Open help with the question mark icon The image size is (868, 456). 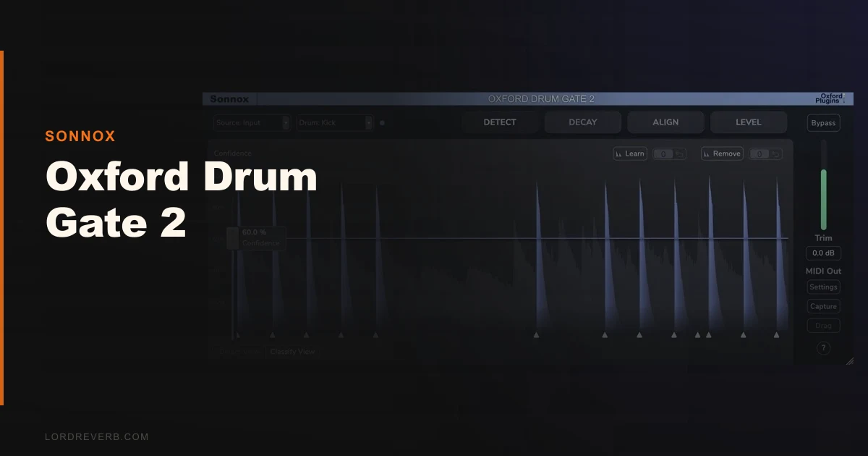click(x=823, y=348)
